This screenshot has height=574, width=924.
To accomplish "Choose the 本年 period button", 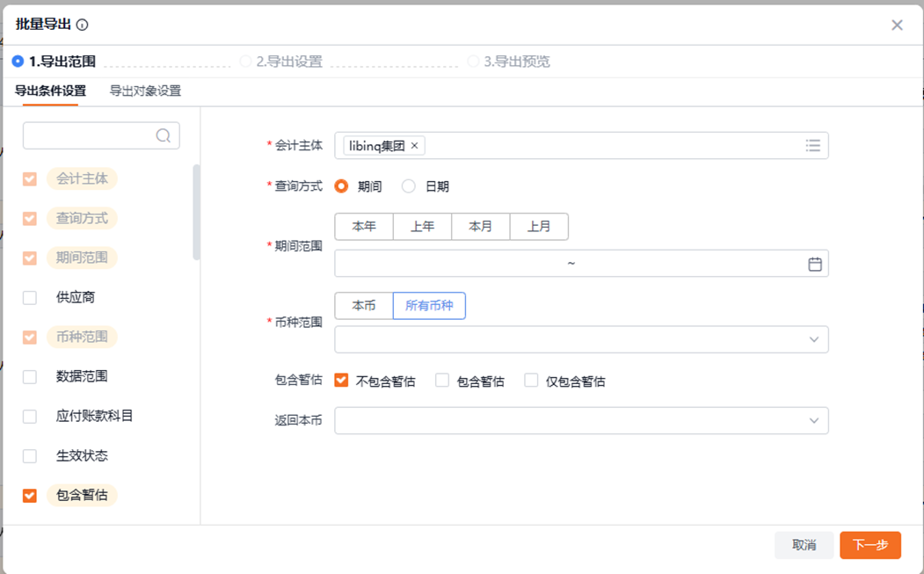I will pyautogui.click(x=364, y=226).
